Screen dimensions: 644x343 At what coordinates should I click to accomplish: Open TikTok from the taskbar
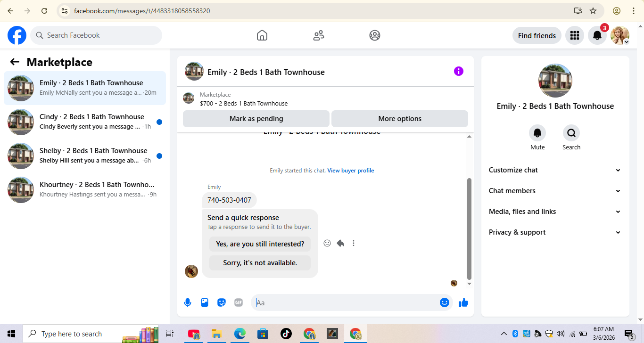click(x=286, y=334)
